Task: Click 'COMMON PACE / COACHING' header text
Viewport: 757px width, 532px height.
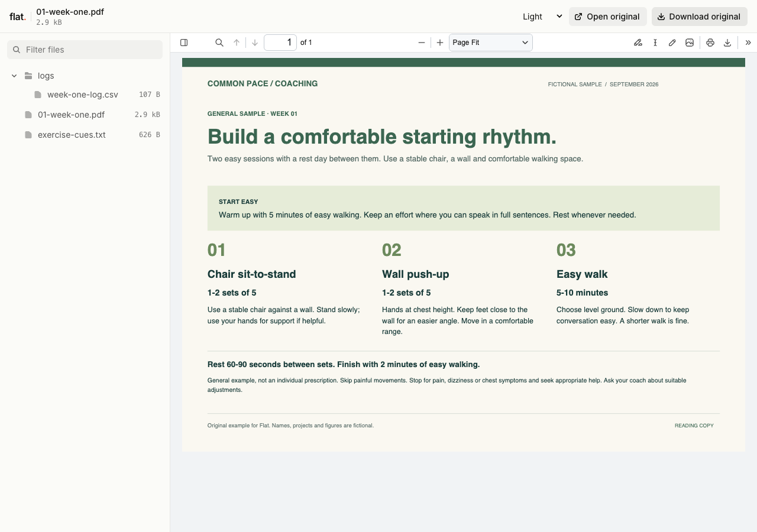Action: (x=263, y=84)
